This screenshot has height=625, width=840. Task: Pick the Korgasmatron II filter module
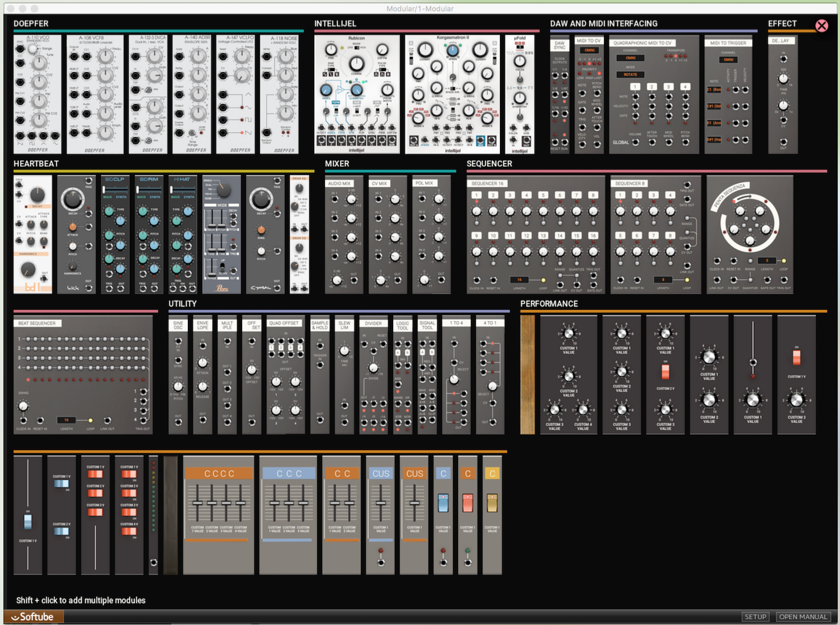pyautogui.click(x=452, y=94)
